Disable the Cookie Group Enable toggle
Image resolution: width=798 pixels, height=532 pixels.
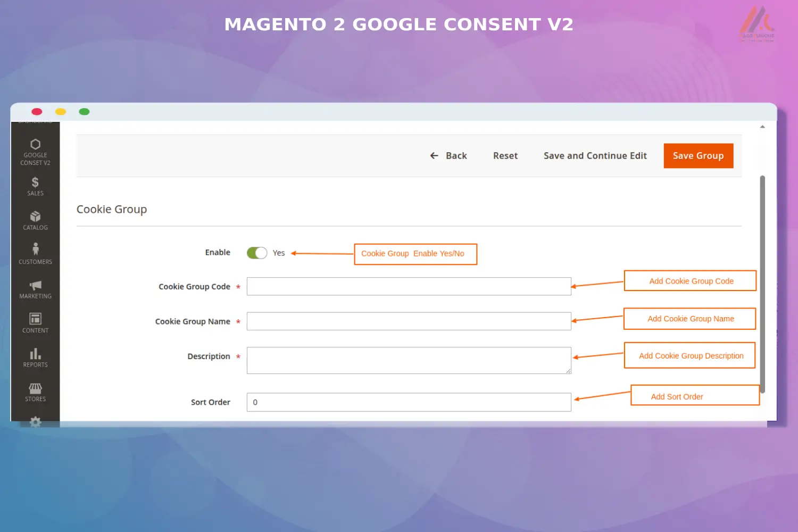257,253
